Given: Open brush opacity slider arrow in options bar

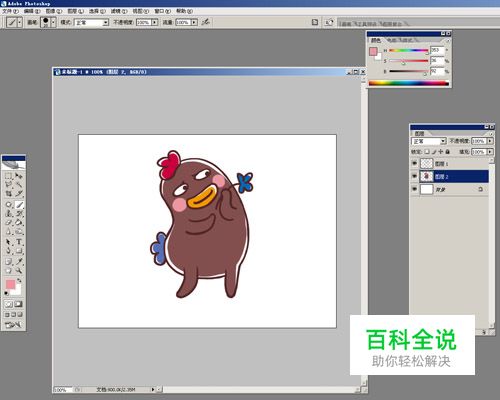Looking at the screenshot, I should coord(155,22).
